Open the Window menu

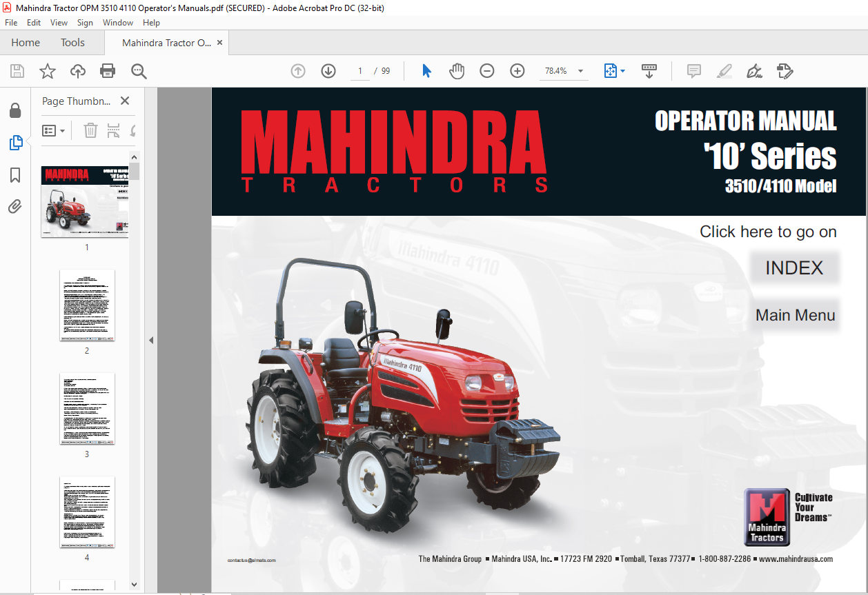(x=118, y=23)
